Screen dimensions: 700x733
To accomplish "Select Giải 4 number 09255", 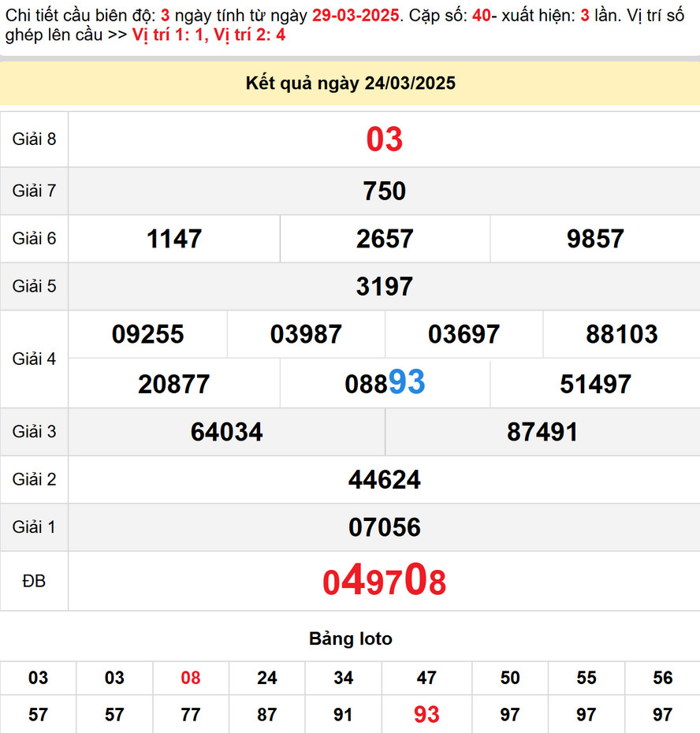I will tap(147, 334).
